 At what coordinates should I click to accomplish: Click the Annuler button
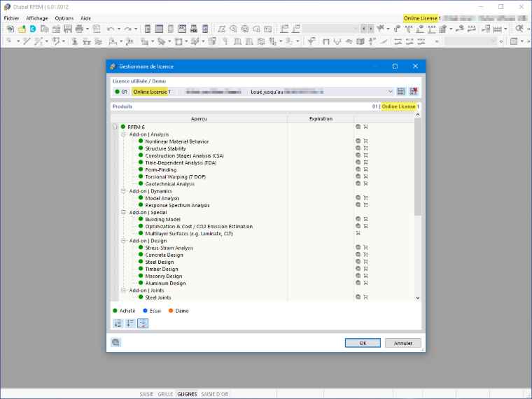click(x=403, y=343)
